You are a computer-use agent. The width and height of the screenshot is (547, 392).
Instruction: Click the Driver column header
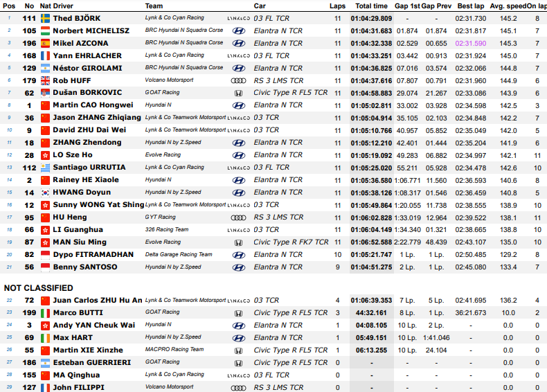[x=63, y=6]
